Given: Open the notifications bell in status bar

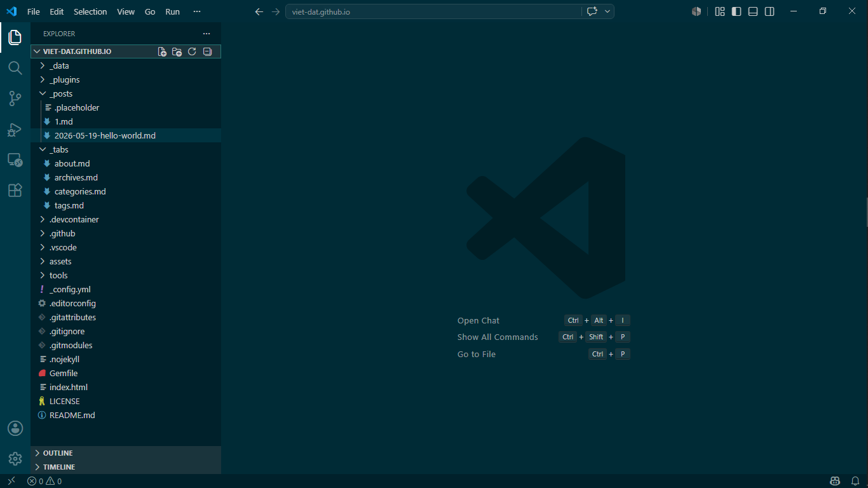Looking at the screenshot, I should (855, 481).
